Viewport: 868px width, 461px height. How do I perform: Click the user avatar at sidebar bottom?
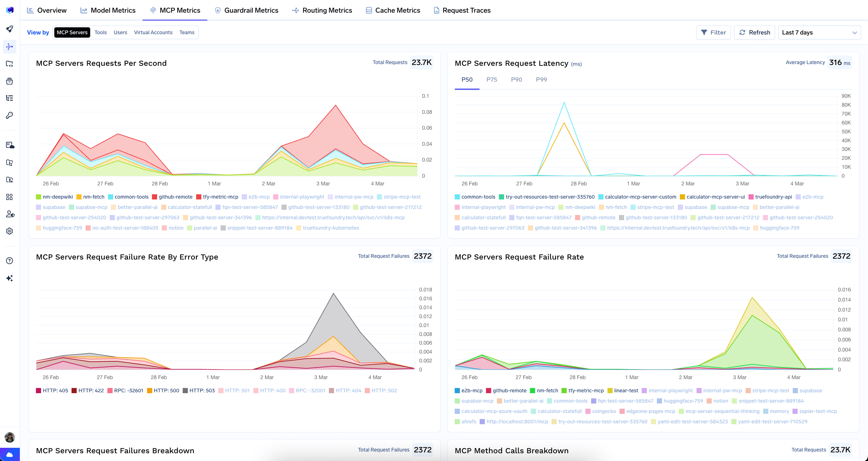pos(9,437)
